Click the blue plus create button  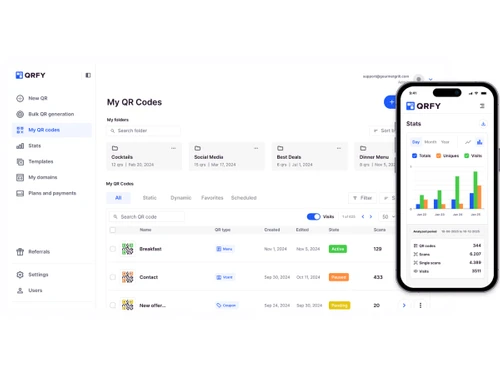pyautogui.click(x=391, y=102)
